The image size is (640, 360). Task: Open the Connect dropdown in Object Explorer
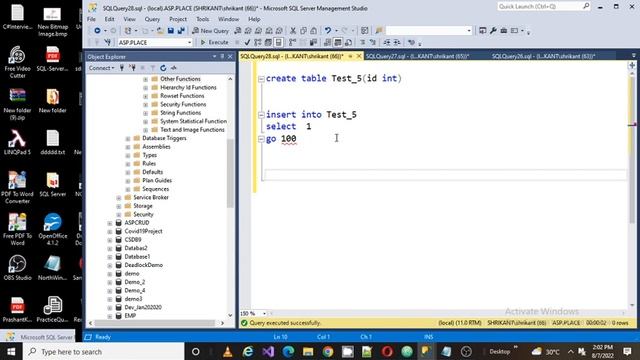point(102,68)
